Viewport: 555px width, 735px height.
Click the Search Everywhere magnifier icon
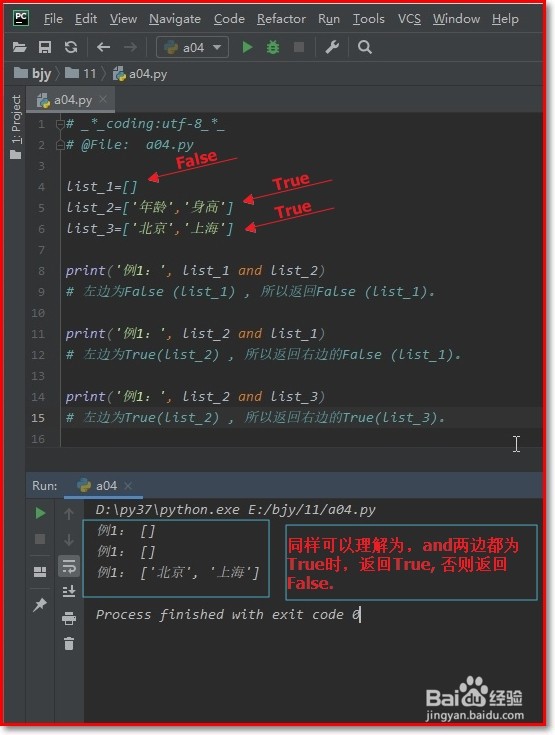coord(365,47)
